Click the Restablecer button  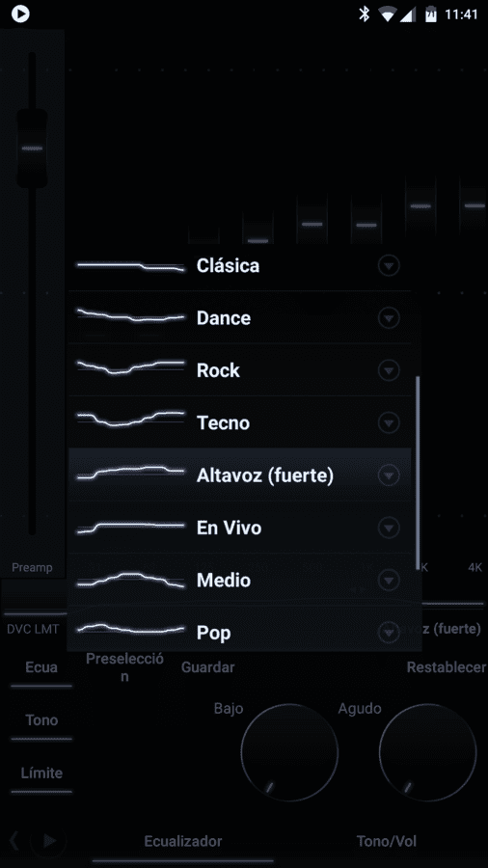[x=446, y=667]
